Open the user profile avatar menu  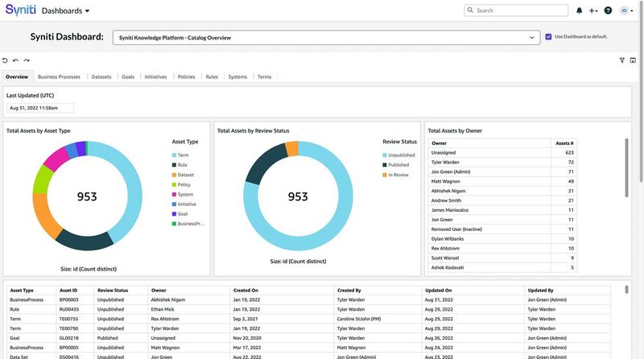[625, 10]
